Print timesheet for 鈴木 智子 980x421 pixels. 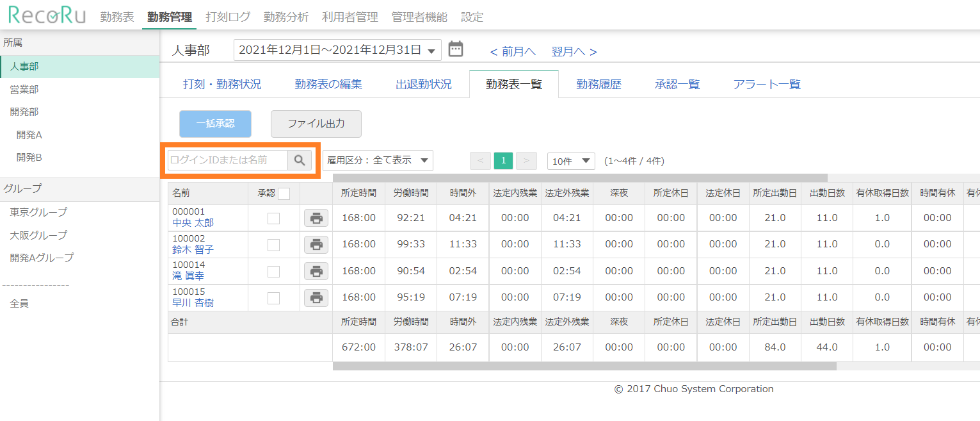click(316, 244)
